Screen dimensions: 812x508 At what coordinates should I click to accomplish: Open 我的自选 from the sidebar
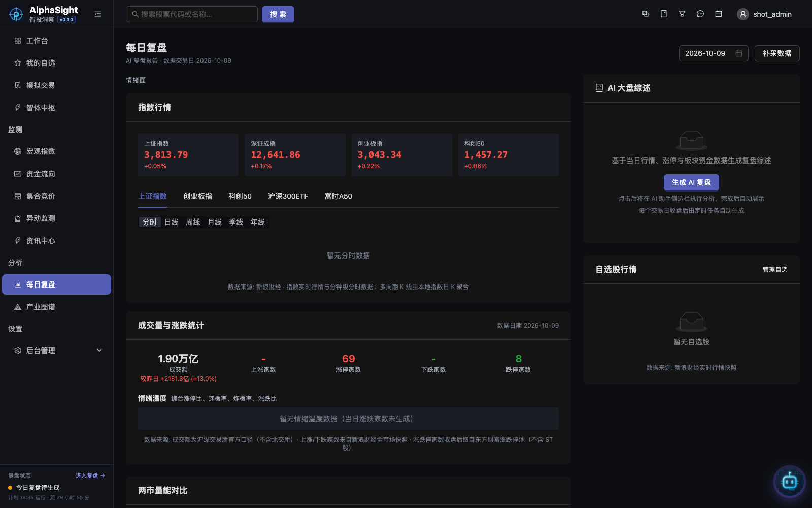click(57, 63)
